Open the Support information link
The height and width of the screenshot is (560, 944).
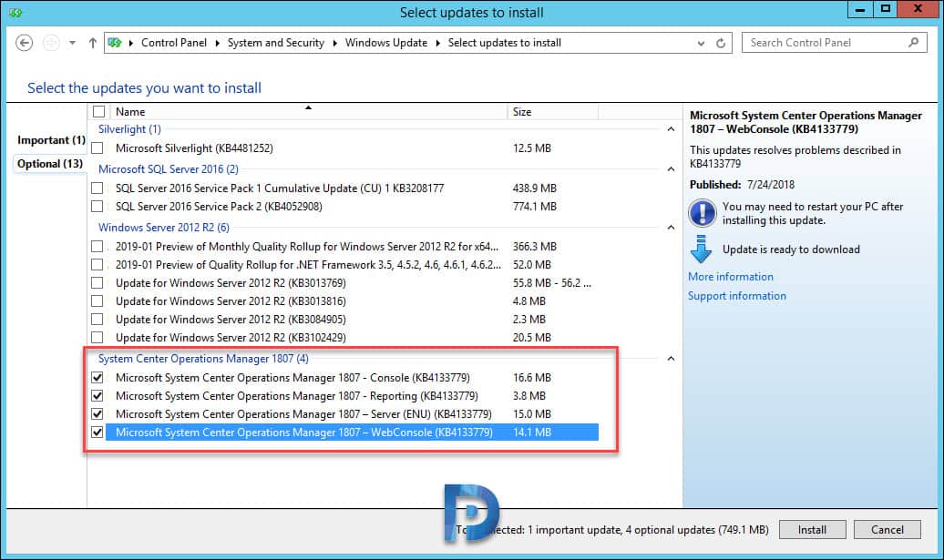[737, 296]
